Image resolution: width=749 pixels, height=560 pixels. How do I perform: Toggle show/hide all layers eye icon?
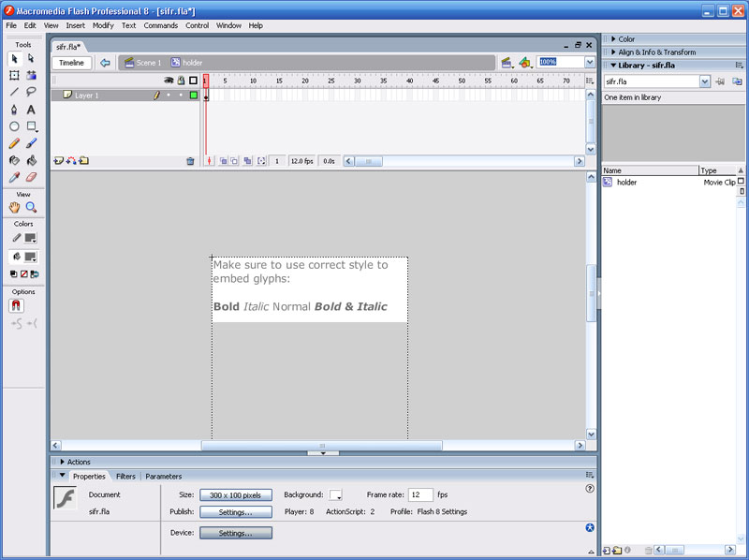(169, 81)
